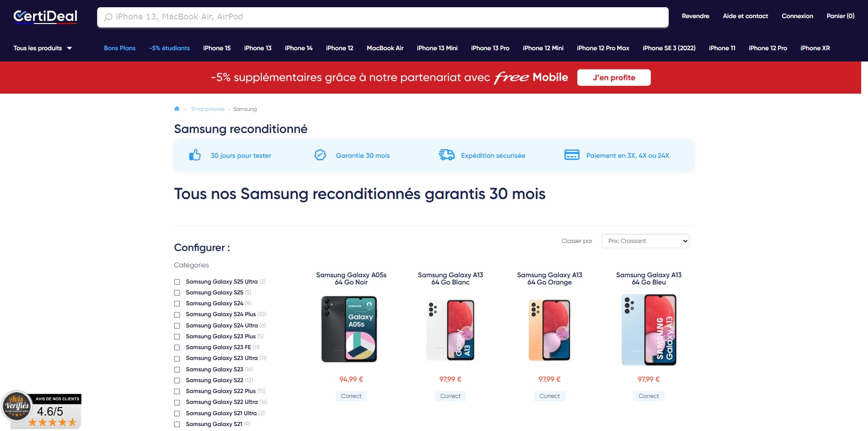Image resolution: width=868 pixels, height=431 pixels.
Task: Select the Samsung Galaxy S22 Ultra checkbox
Action: [177, 403]
